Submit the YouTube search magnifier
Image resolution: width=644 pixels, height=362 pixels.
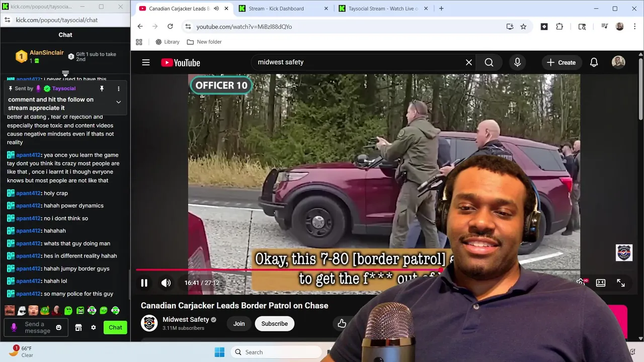click(489, 62)
